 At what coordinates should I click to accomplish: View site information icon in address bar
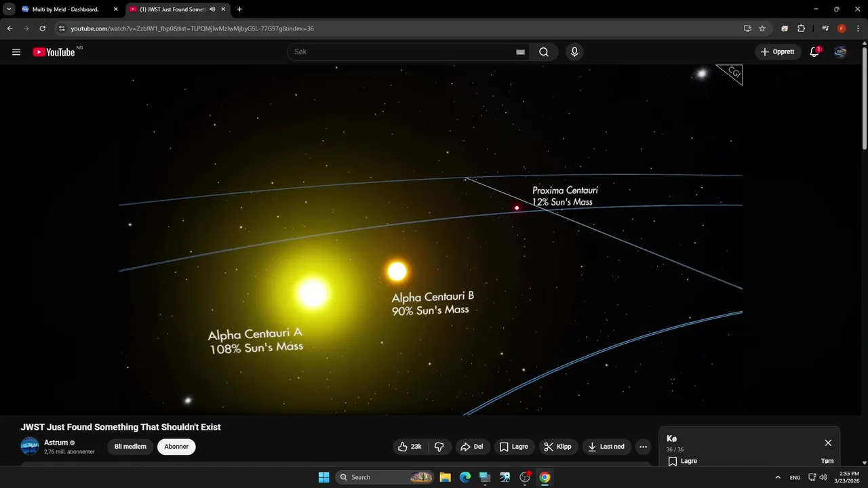pos(61,28)
